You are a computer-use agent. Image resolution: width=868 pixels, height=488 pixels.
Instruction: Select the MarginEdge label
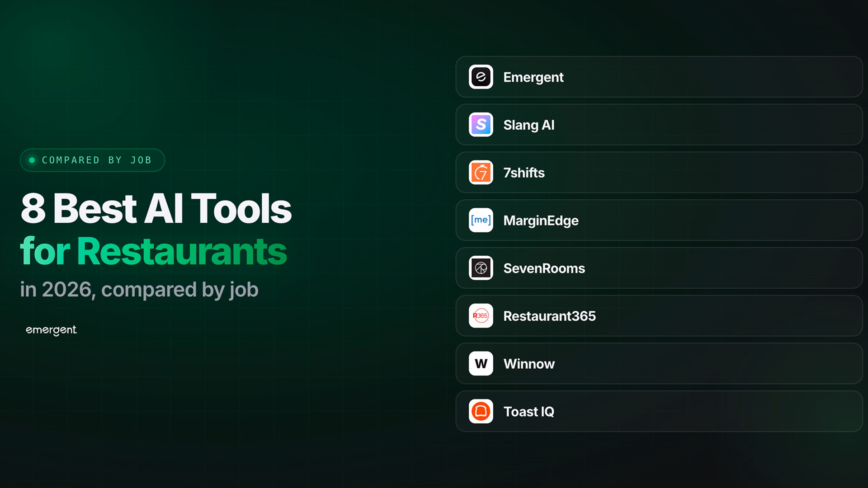coord(541,221)
